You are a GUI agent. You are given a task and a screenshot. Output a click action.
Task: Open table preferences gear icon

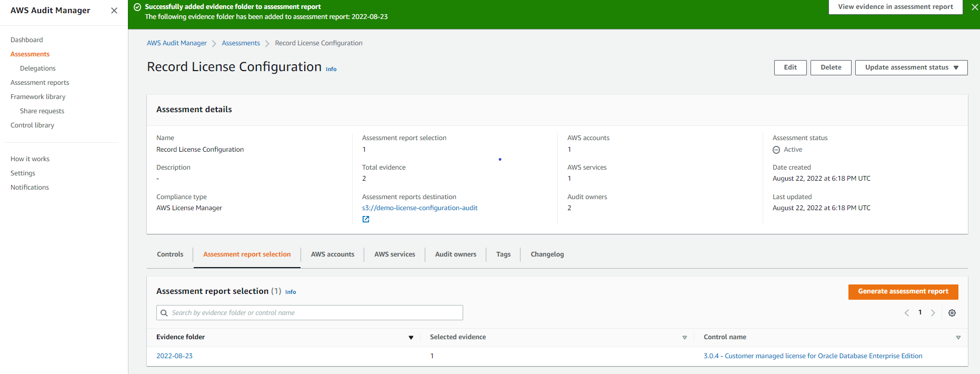pyautogui.click(x=952, y=313)
